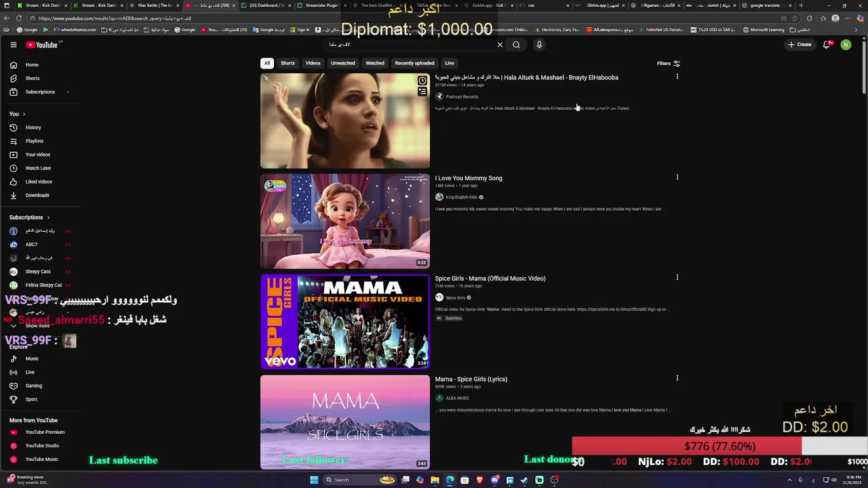Open options for Spice Girls official video
This screenshot has height=488, width=868.
coord(677,277)
